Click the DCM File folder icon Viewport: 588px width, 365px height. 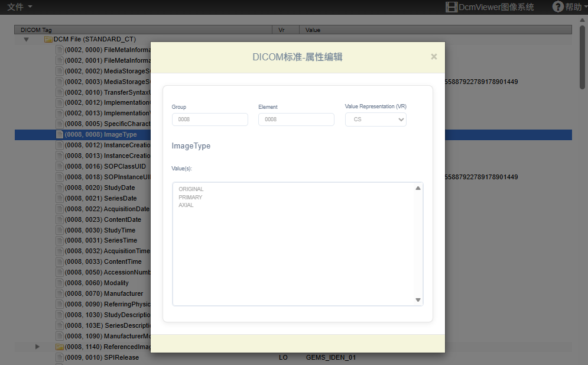(48, 39)
